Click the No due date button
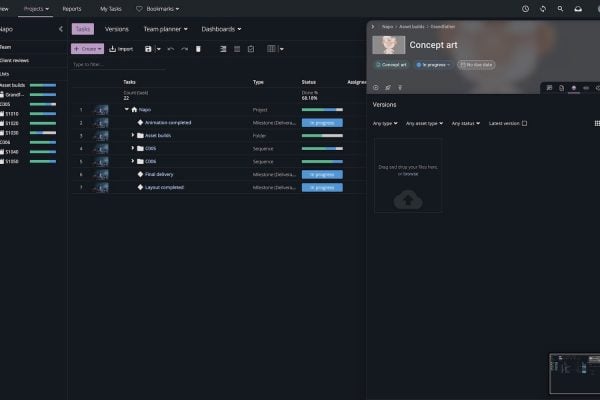The height and width of the screenshot is (400, 600). 479,64
